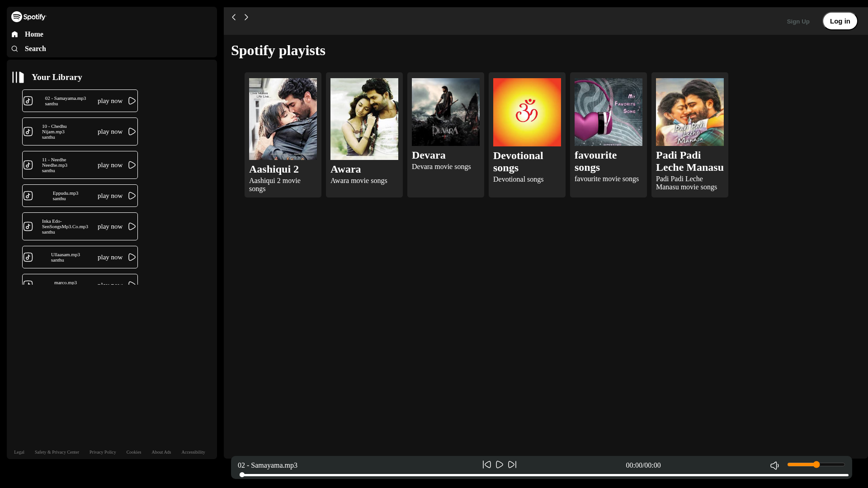
Task: Click the favourite songs title
Action: click(x=595, y=161)
